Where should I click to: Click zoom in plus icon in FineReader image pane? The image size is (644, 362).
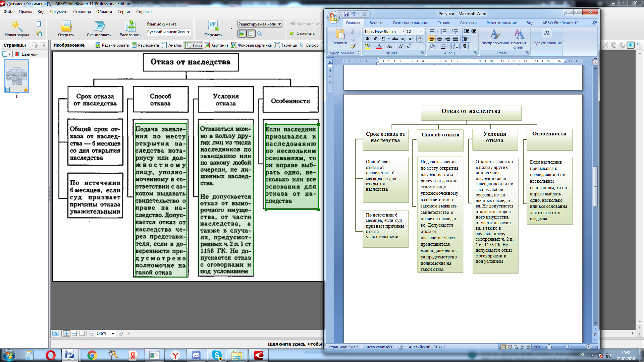click(x=120, y=333)
